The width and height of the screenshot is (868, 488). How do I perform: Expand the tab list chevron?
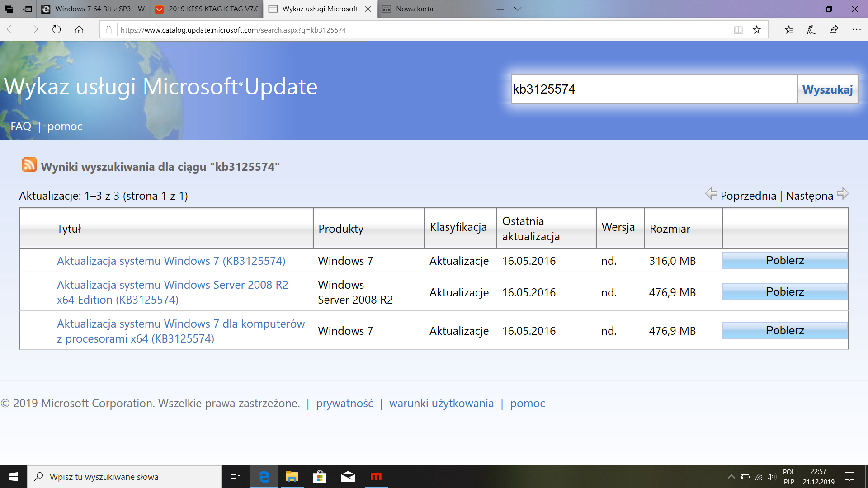coord(518,9)
